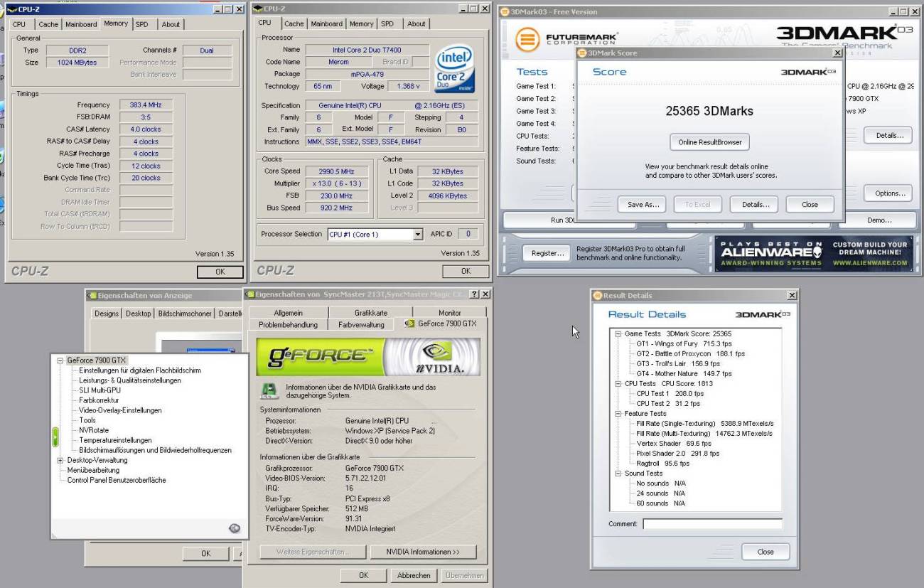This screenshot has width=924, height=588.
Task: Open the Designs tab in Anzeige window
Action: tap(107, 314)
